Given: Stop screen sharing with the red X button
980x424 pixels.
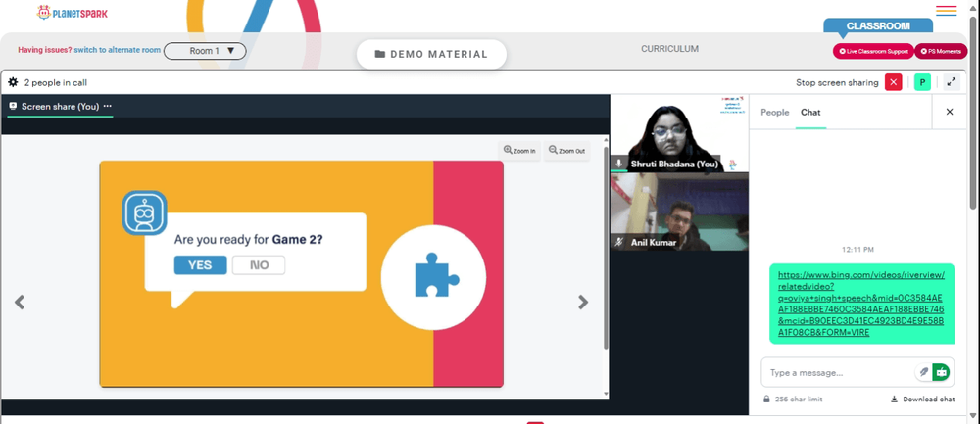Looking at the screenshot, I should tap(893, 82).
